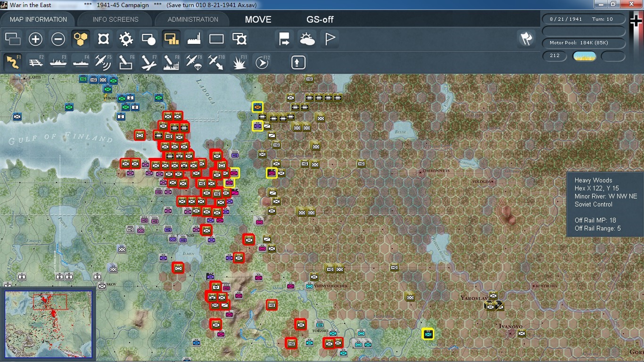This screenshot has height=362, width=644.
Task: Click the Off Rail MP: 18 text
Action: tap(595, 220)
